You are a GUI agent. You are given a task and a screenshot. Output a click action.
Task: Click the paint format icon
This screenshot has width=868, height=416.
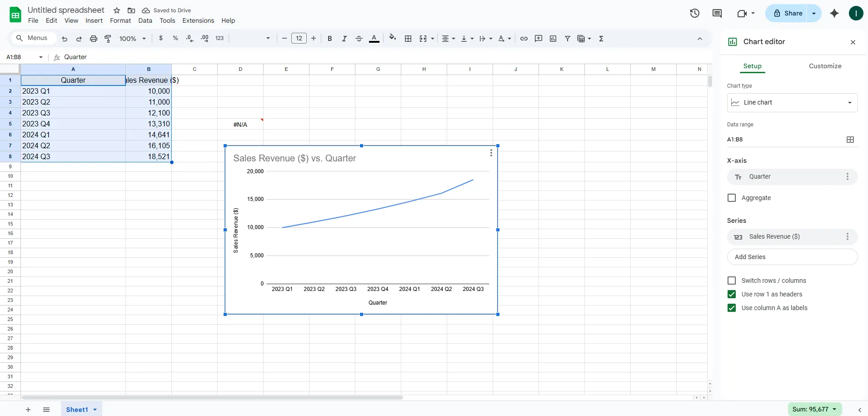(x=108, y=39)
